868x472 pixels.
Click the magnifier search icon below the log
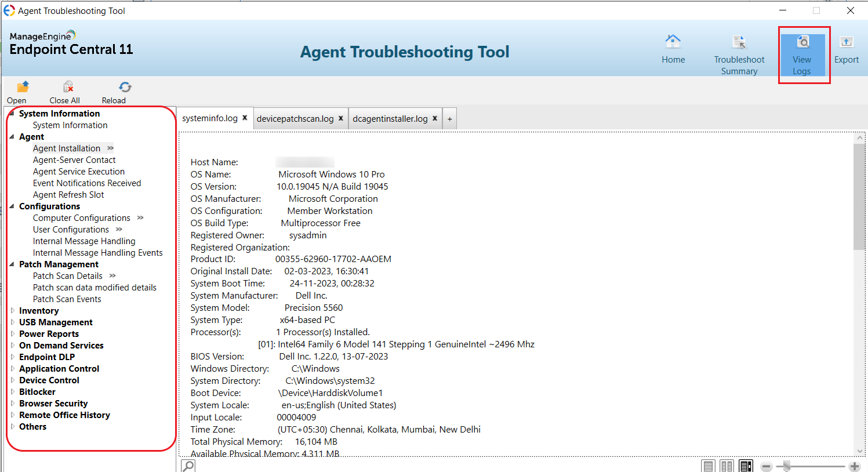tap(188, 466)
